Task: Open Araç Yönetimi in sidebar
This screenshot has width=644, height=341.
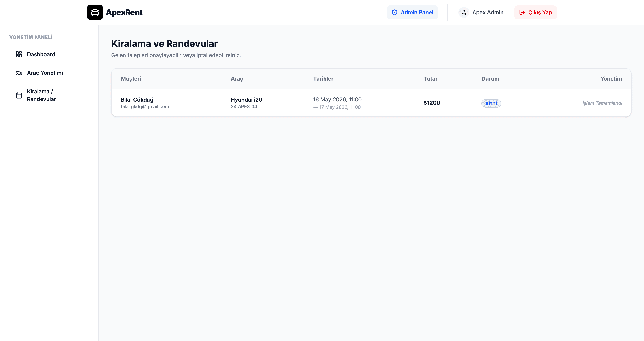Action: point(49,73)
